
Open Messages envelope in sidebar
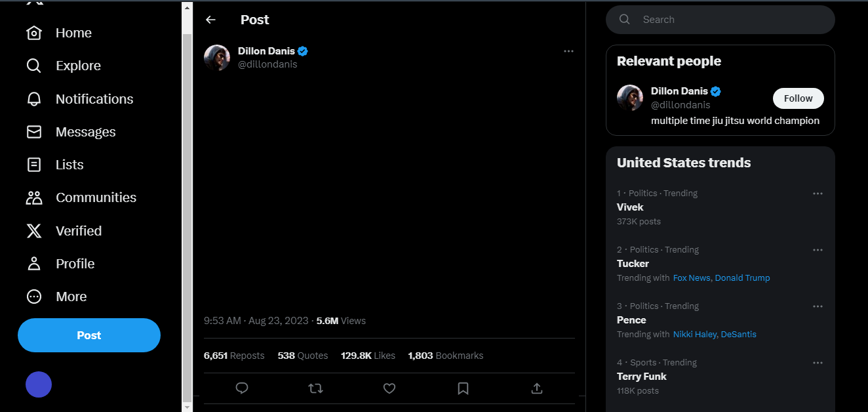pos(33,132)
